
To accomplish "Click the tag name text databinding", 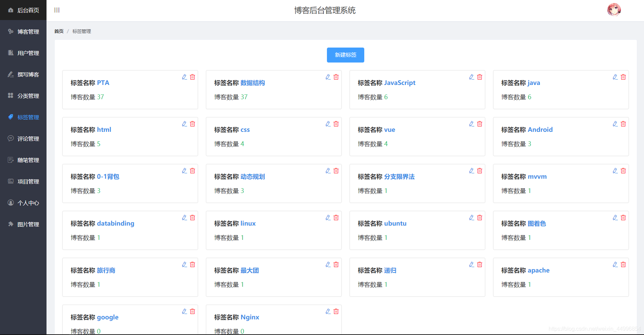I will tap(116, 224).
